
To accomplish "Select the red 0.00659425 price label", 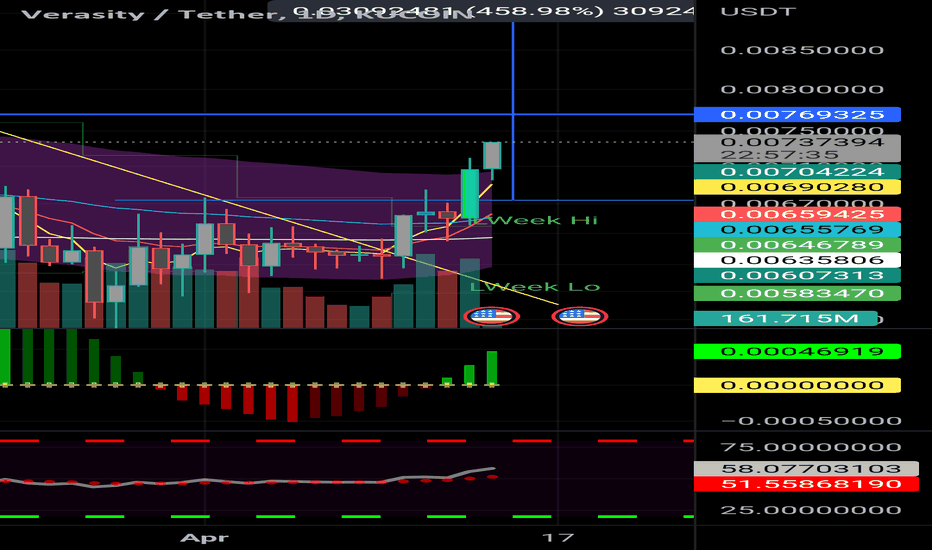I will click(x=797, y=214).
